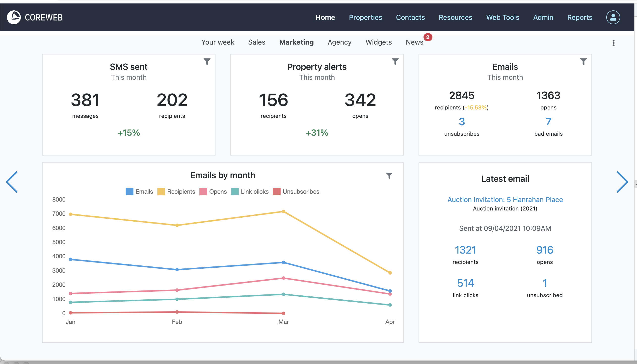
Task: Open the SMS sent filter icon
Action: pyautogui.click(x=207, y=61)
